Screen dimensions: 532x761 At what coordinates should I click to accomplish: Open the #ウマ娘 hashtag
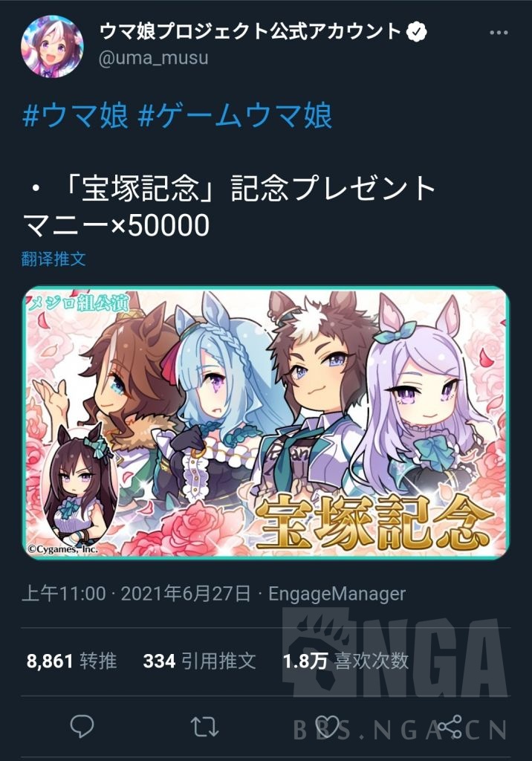76,116
